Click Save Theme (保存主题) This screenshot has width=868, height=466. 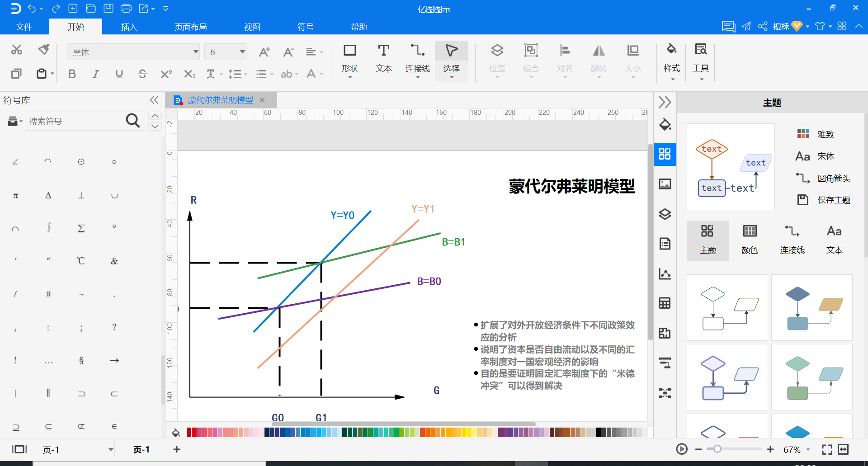pyautogui.click(x=824, y=200)
